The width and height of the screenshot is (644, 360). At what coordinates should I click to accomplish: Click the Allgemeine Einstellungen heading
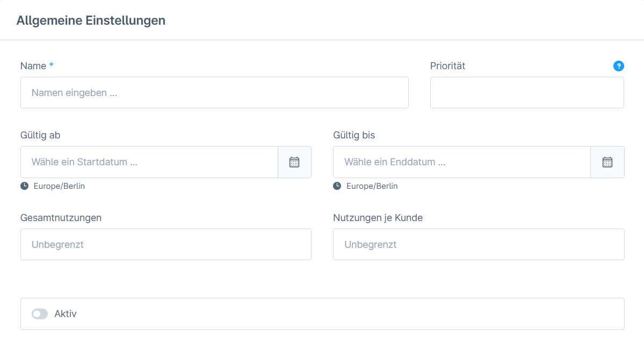pyautogui.click(x=91, y=20)
